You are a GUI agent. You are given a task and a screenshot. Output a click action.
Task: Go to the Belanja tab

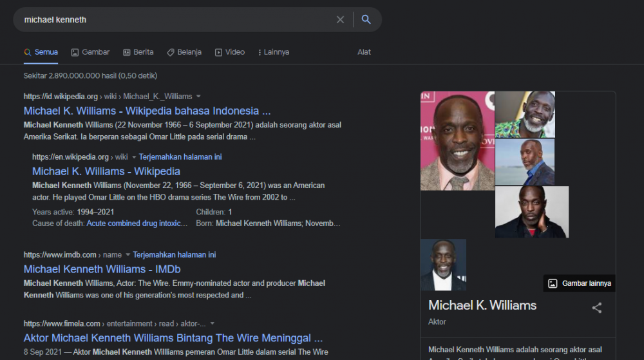click(x=184, y=52)
